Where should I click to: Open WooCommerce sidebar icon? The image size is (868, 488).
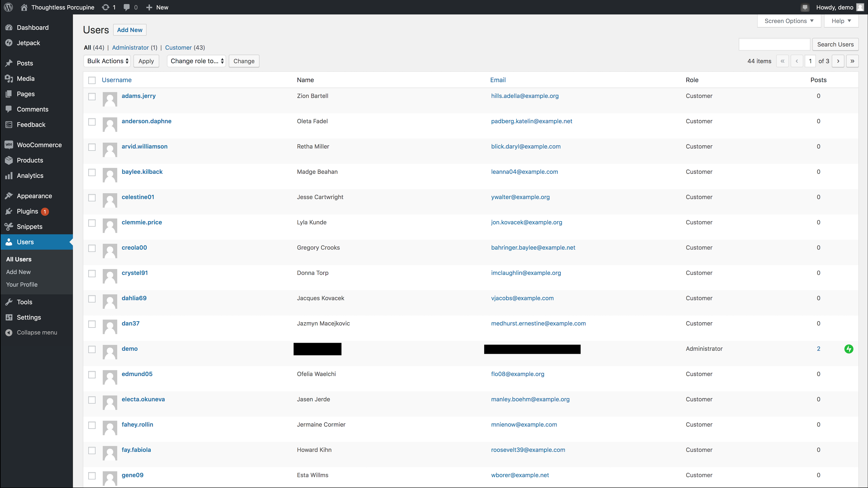point(9,145)
